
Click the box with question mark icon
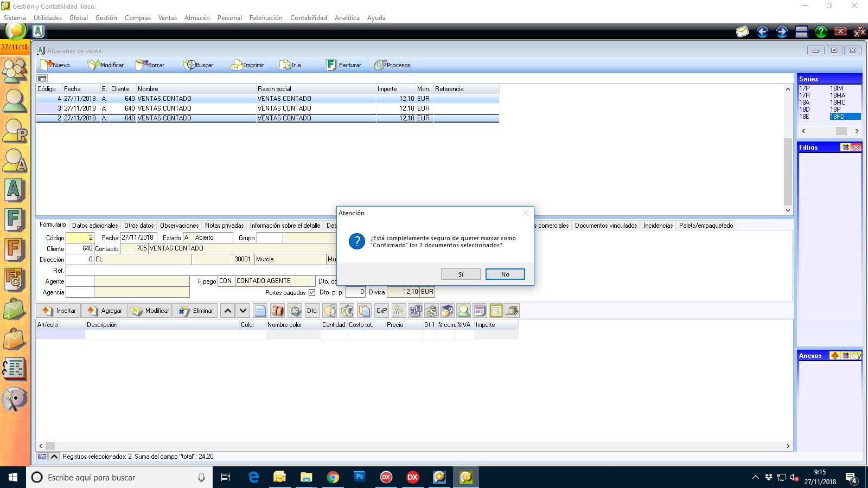(448, 311)
